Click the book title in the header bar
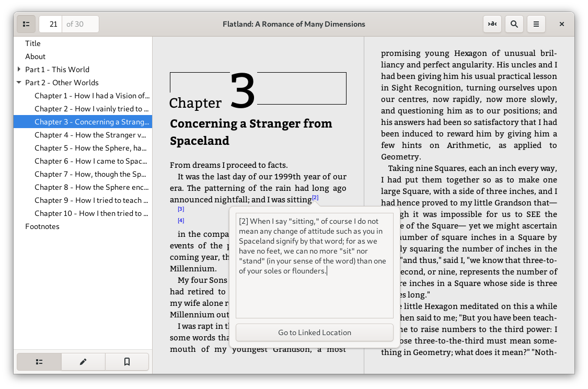The height and width of the screenshot is (389, 588). tap(294, 24)
